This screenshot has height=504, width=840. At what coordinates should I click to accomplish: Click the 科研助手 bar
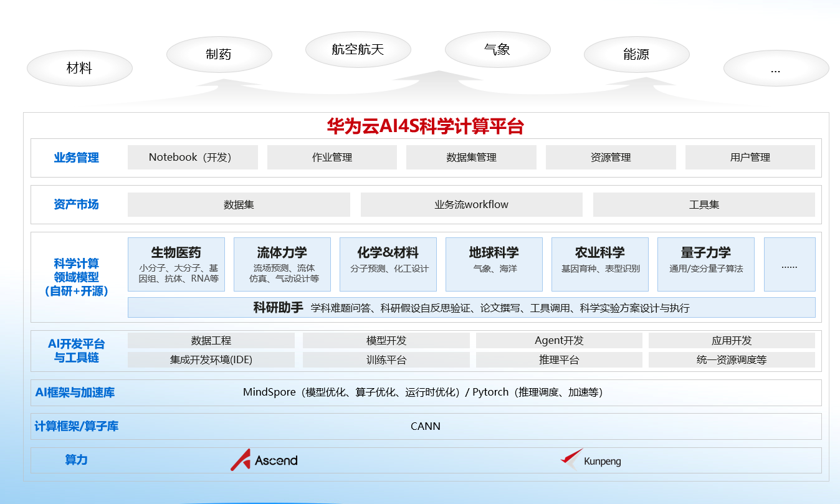click(472, 308)
